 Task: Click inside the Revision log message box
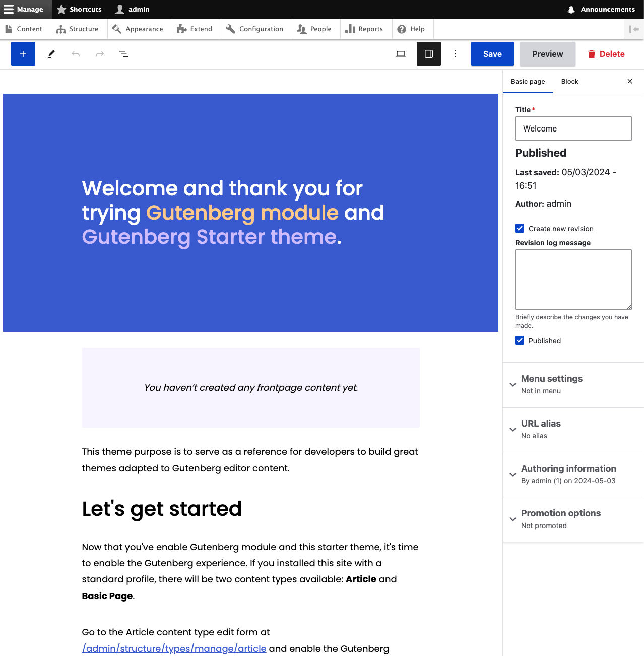click(573, 280)
